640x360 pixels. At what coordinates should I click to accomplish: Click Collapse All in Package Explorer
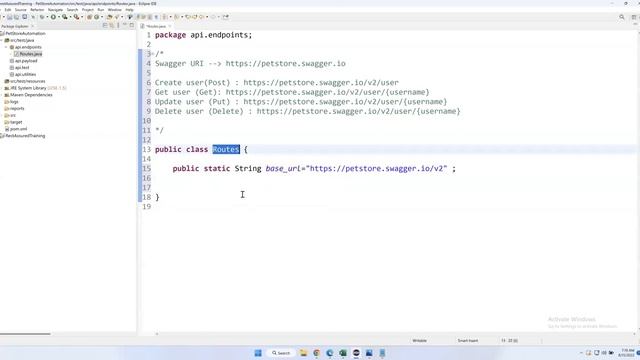click(105, 25)
